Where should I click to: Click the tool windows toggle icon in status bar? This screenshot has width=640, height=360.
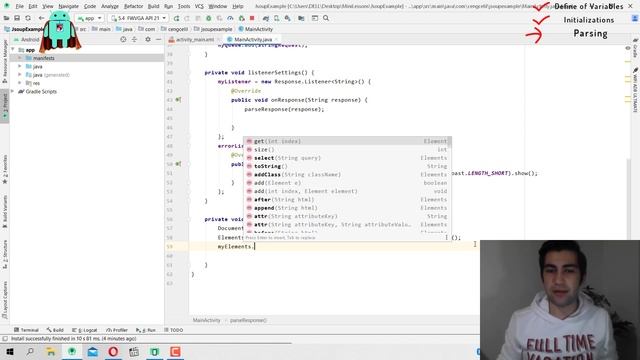click(x=5, y=339)
